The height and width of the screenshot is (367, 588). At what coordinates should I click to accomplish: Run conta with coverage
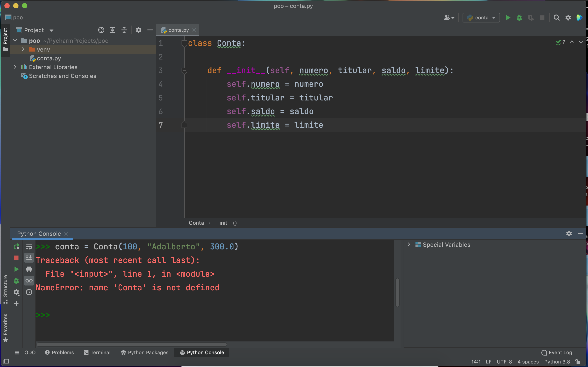click(531, 18)
